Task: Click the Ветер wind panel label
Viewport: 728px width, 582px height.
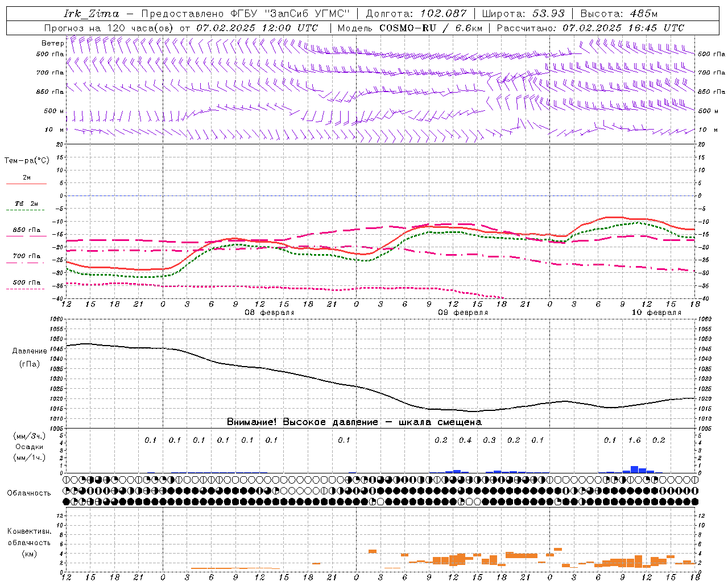Action: tap(53, 43)
